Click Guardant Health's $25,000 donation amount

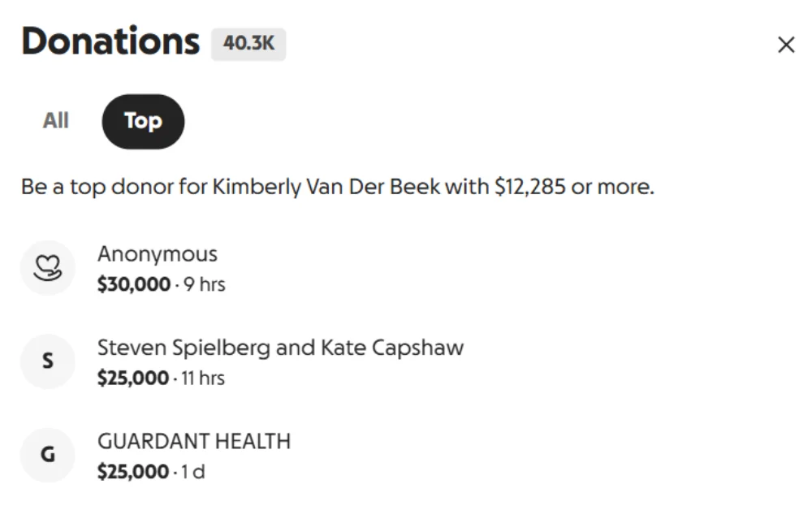point(133,472)
